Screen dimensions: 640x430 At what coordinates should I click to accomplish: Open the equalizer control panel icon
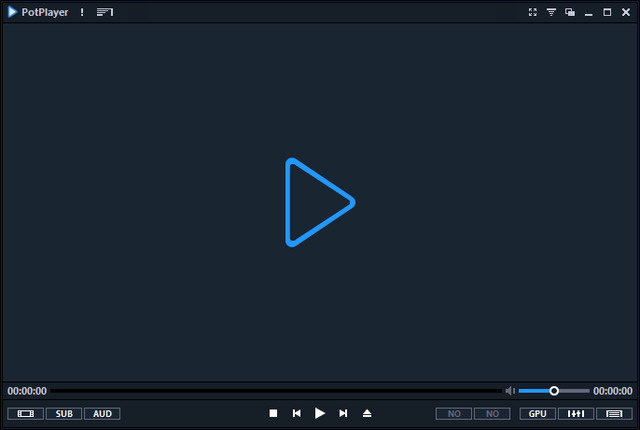575,413
